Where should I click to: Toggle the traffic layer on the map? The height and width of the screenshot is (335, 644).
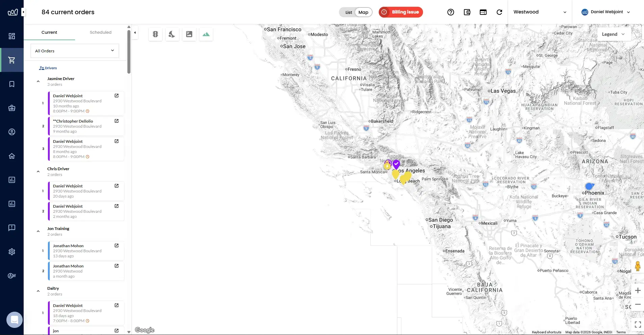pos(155,34)
